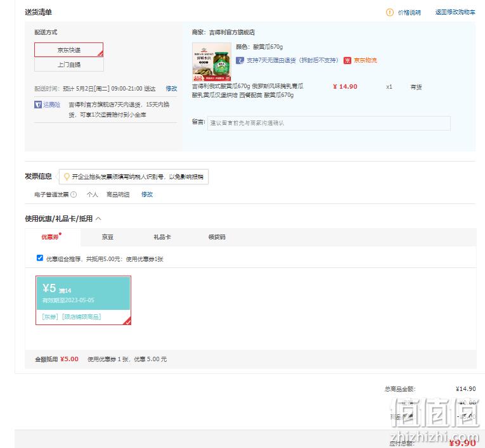Click the info icon beside 电子普通发票
Viewport: 485px width, 448px height.
(74, 195)
